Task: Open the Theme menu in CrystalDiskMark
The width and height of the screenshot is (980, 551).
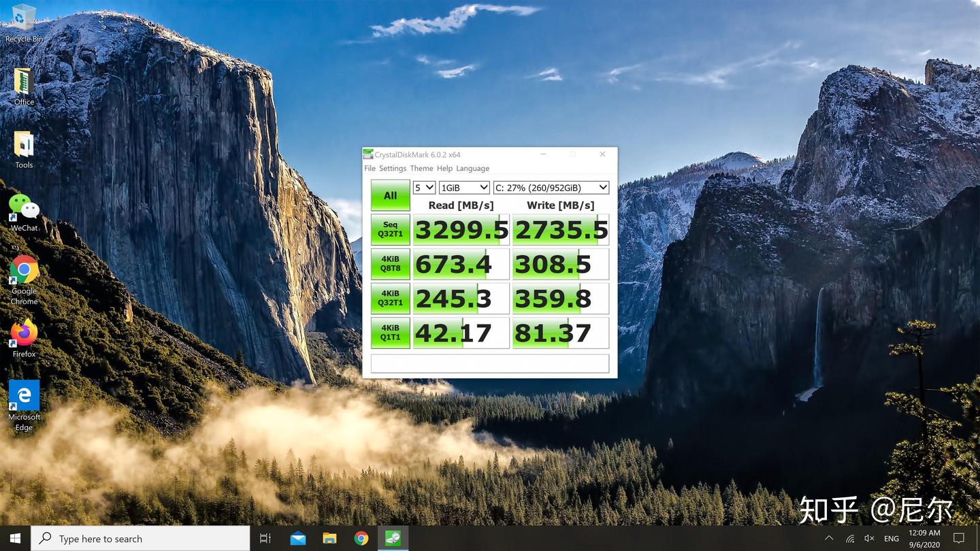Action: (421, 168)
